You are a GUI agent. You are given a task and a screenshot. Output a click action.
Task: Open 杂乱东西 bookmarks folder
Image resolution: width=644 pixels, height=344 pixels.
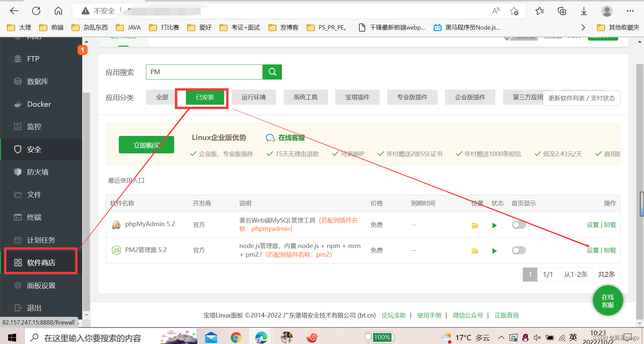pos(90,28)
